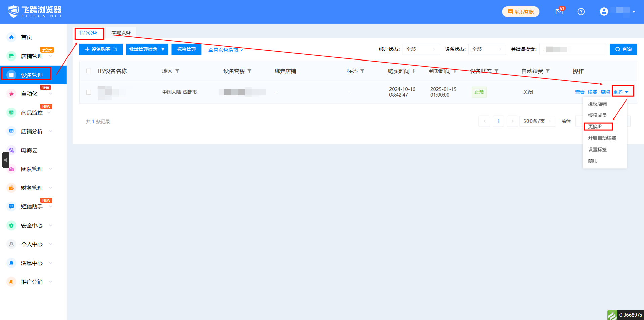This screenshot has width=644, height=320.
Task: Click the help question mark icon
Action: point(581,12)
